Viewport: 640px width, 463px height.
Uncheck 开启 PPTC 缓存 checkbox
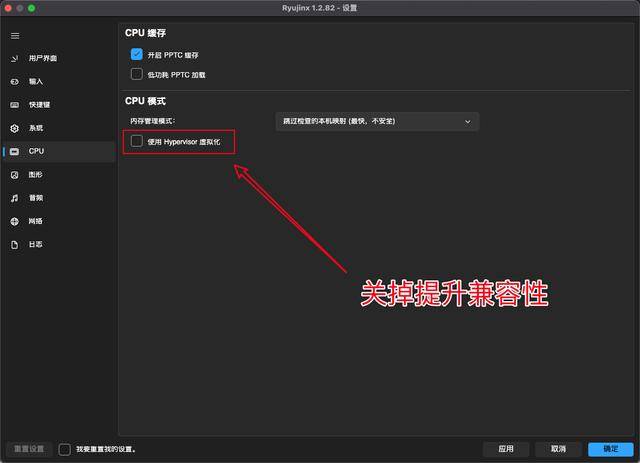click(137, 54)
